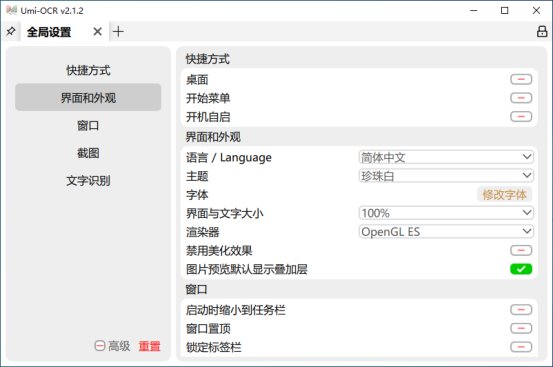Click the Umi-OCR app logo icon
The width and height of the screenshot is (553, 367).
point(12,10)
